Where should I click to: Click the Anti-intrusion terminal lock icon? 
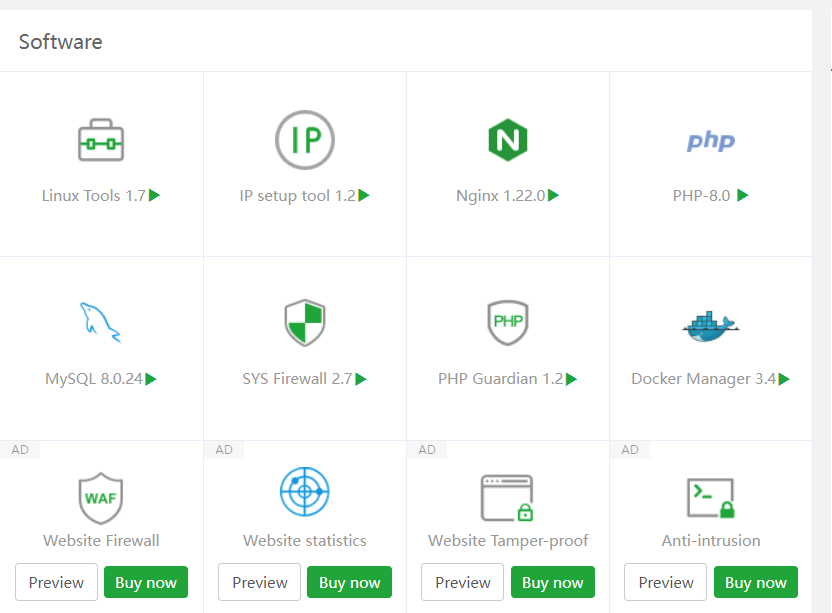tap(711, 498)
